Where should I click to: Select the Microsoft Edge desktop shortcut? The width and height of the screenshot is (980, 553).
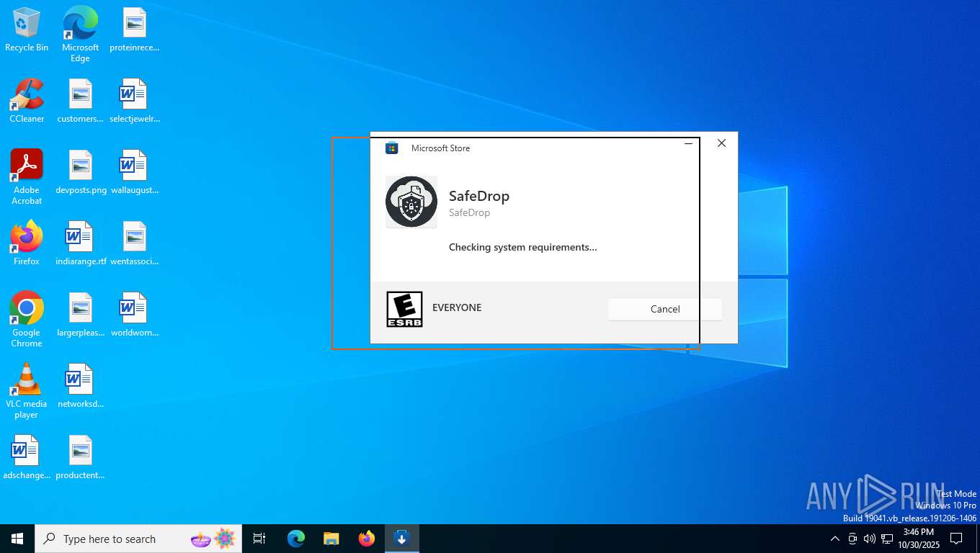click(x=80, y=34)
